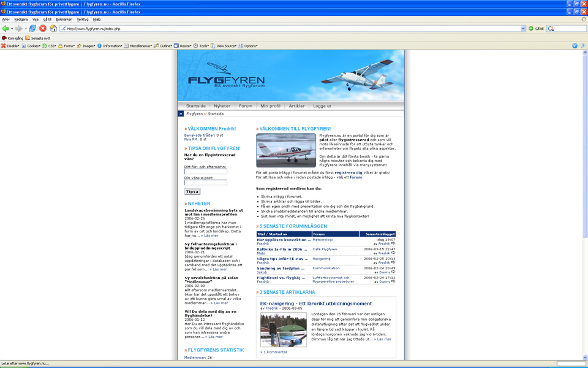Image resolution: width=588 pixels, height=368 pixels.
Task: Follow the registrera dig link
Action: [x=349, y=173]
